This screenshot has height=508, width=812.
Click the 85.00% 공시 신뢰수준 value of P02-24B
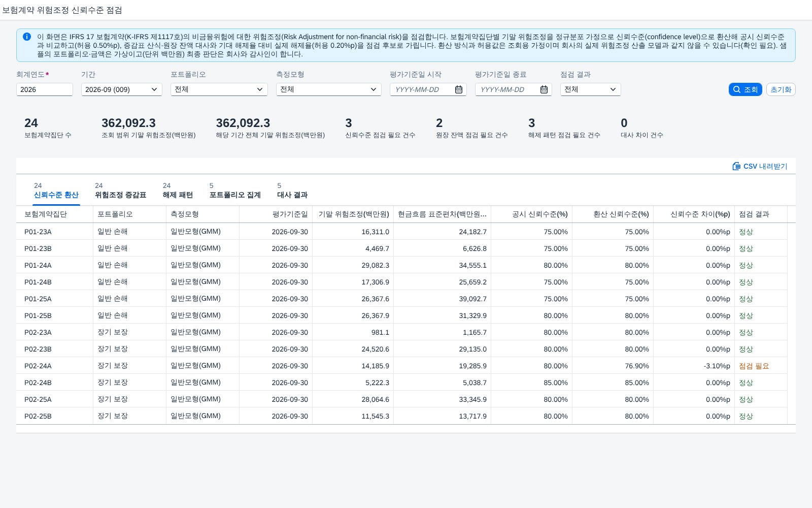556,383
